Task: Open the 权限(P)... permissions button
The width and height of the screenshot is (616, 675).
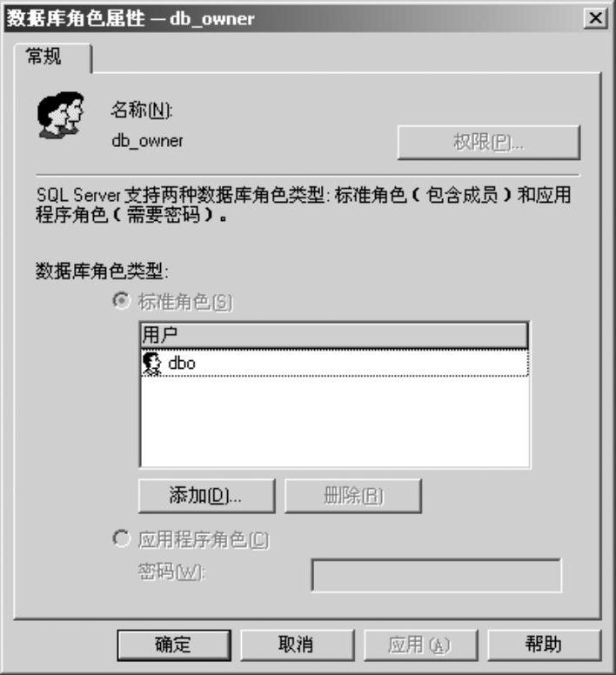Action: 489,143
